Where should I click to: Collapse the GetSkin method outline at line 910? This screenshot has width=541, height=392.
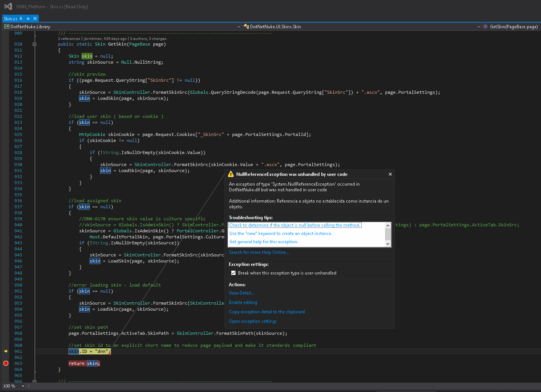click(35, 44)
